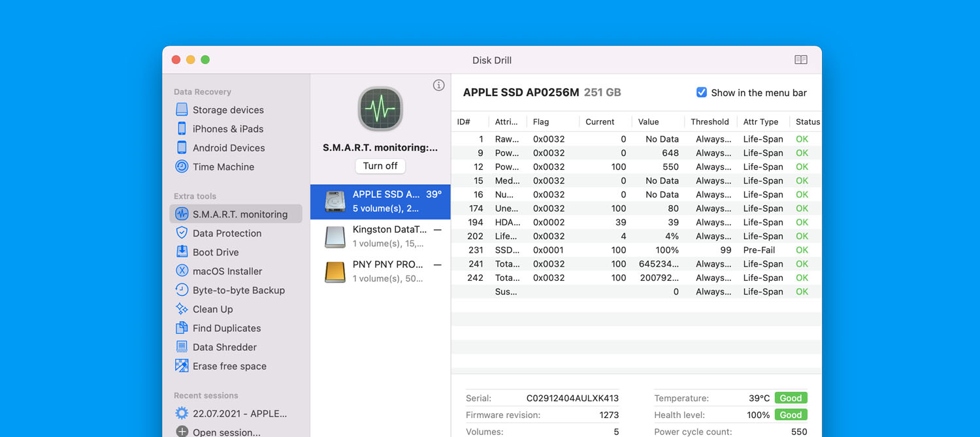Click the APPLE SSD drive icon
Image resolution: width=980 pixels, height=437 pixels.
[335, 201]
